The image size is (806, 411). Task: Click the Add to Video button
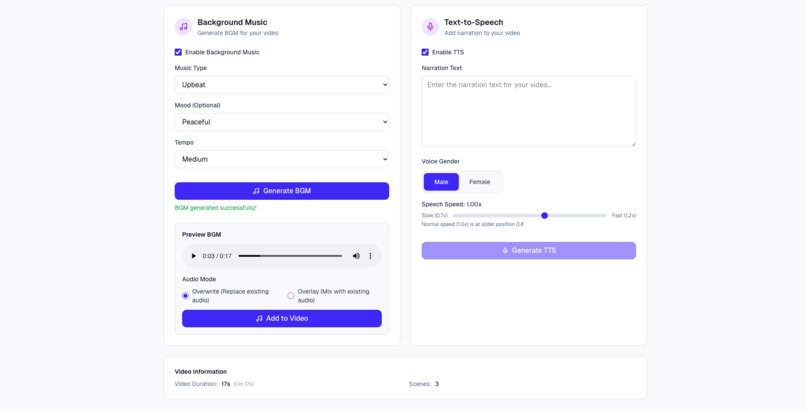click(282, 319)
